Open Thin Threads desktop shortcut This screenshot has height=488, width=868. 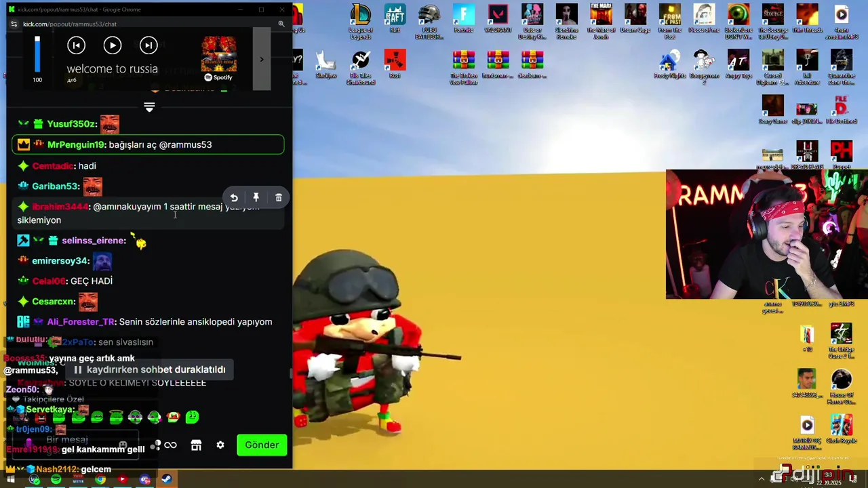(x=807, y=18)
